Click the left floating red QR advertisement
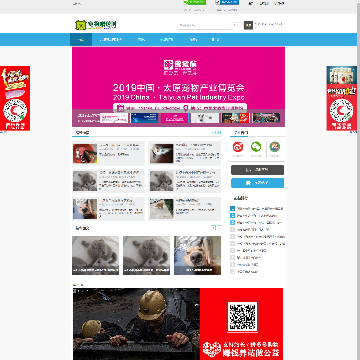 coord(15,98)
